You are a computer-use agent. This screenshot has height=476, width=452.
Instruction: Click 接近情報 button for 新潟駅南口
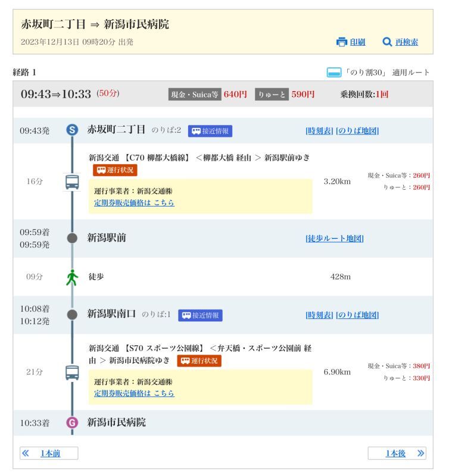click(200, 315)
